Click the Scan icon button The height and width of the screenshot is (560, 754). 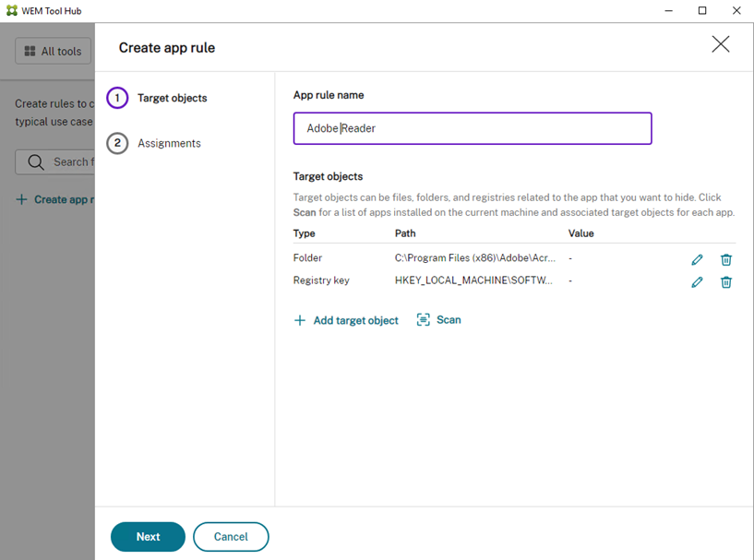[x=424, y=320]
